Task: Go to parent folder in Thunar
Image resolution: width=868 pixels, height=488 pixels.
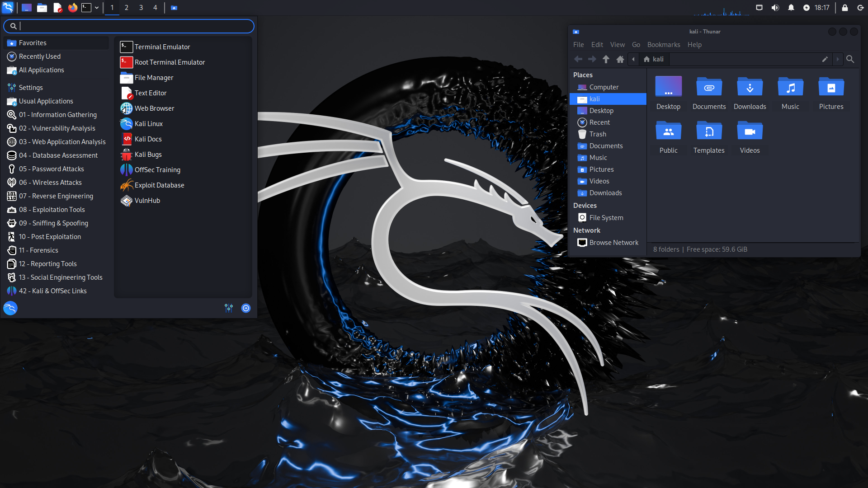Action: click(606, 59)
